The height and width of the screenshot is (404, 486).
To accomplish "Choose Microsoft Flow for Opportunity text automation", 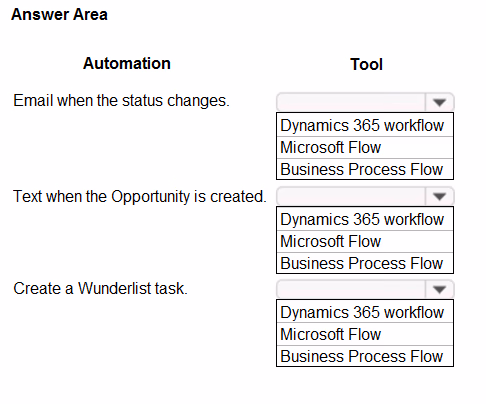I will pos(365,241).
